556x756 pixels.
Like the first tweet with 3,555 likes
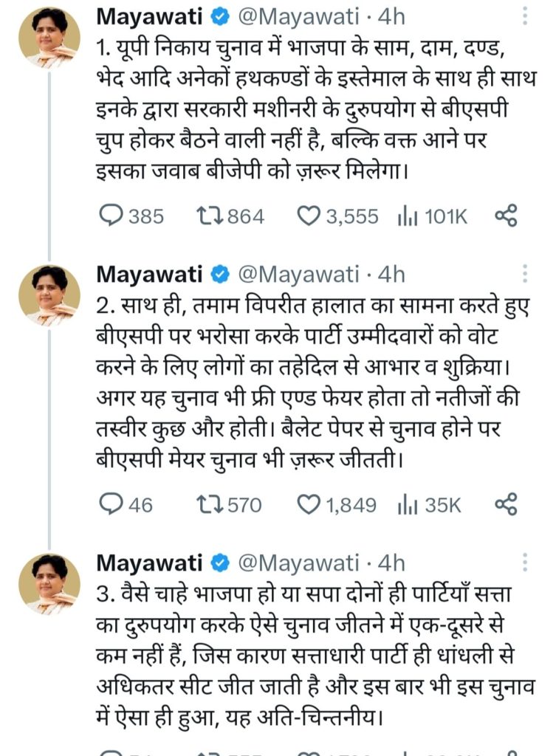tap(309, 216)
